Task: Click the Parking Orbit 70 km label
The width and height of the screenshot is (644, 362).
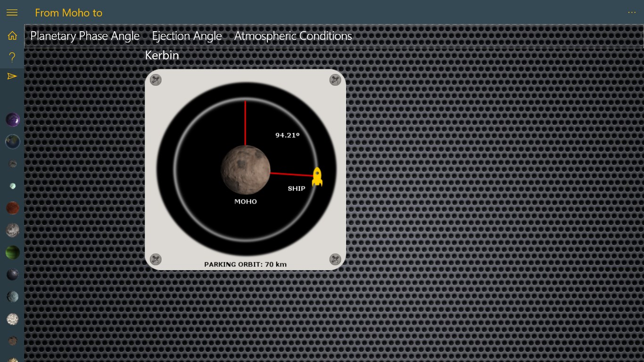Action: coord(245,264)
